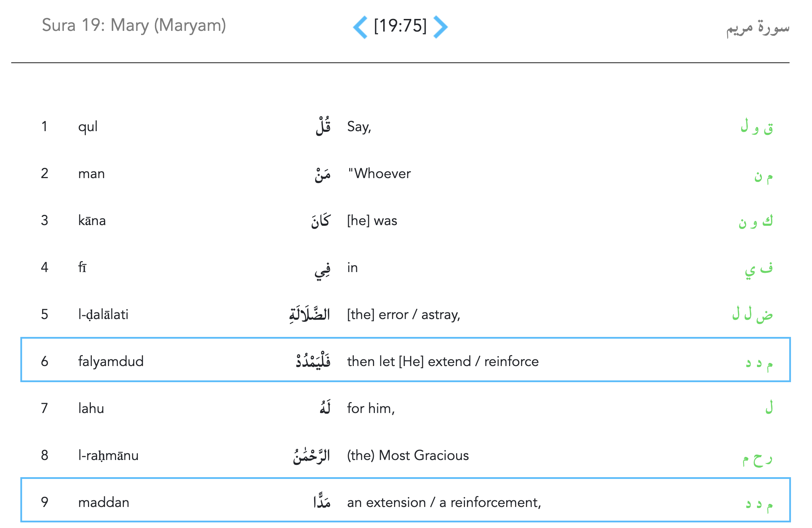Go to next verse with right arrow
This screenshot has height=528, width=812.
pos(440,27)
